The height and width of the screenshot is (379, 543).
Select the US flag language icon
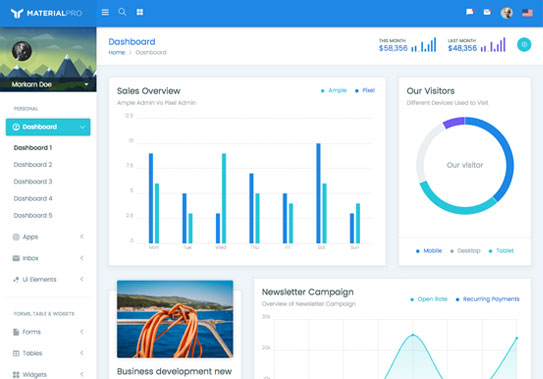point(527,13)
